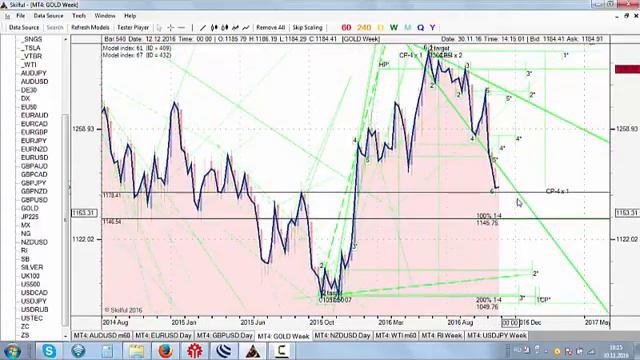This screenshot has height=360, width=640.
Task: Pick the diagonal trend line tool
Action: (x=203, y=28)
